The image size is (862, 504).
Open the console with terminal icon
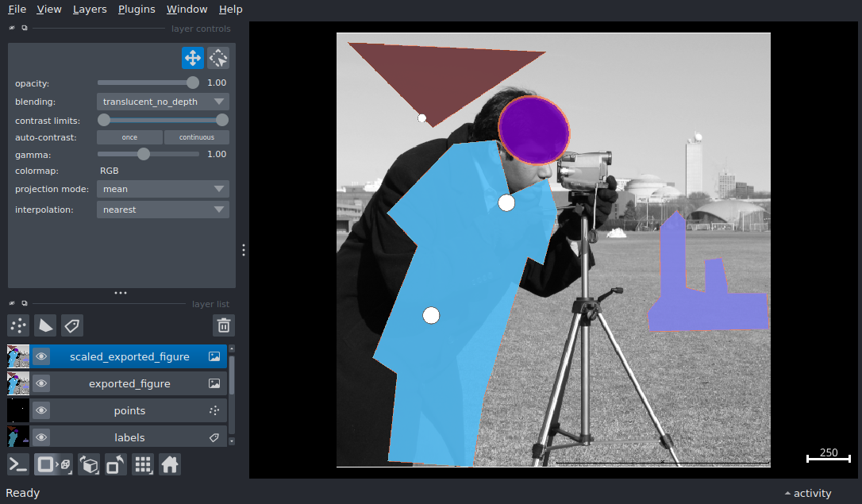(18, 464)
